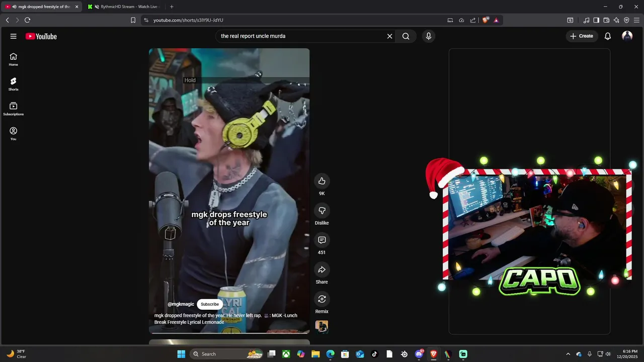Click the short's description text
The height and width of the screenshot is (362, 644).
coord(226,319)
